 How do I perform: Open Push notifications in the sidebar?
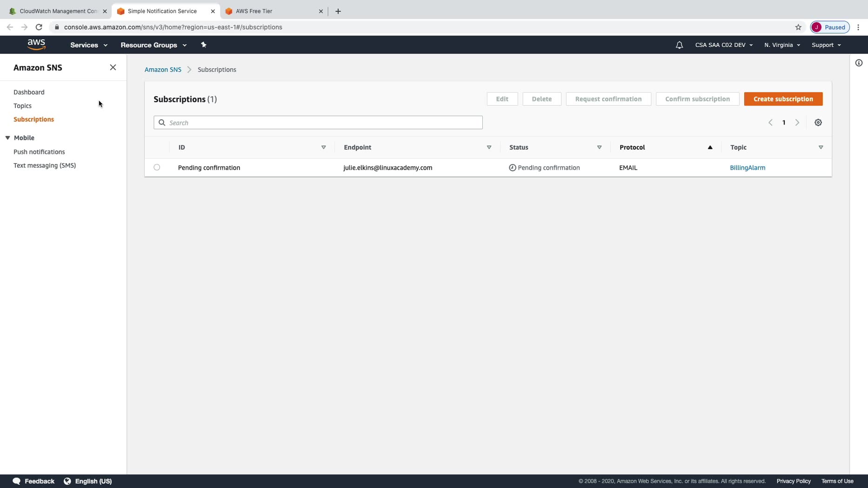click(x=39, y=152)
